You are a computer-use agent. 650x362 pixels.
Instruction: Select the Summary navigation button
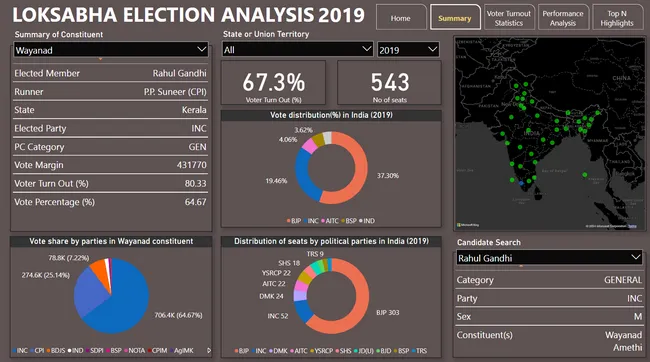(x=455, y=17)
